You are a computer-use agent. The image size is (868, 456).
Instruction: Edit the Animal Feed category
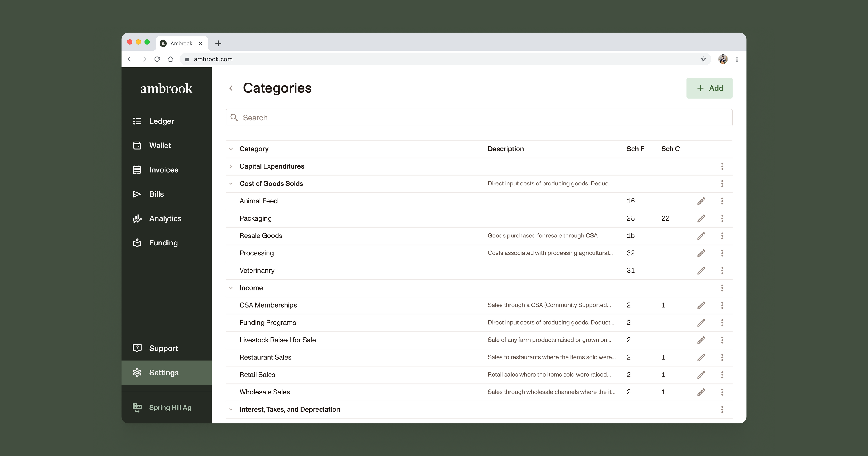[701, 201]
